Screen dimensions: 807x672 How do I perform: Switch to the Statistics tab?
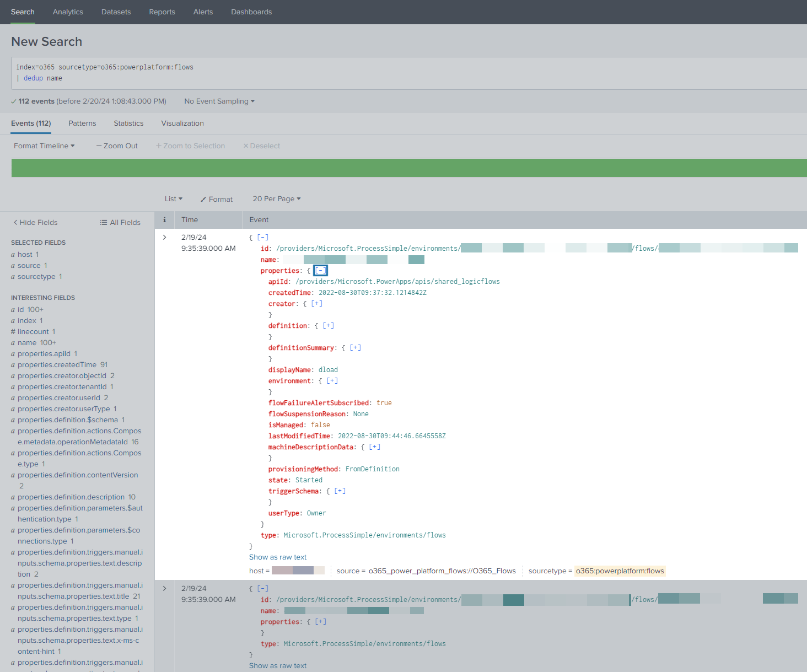click(128, 123)
